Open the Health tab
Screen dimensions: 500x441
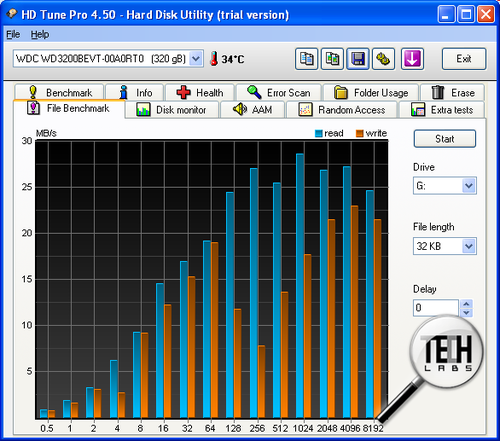point(200,92)
